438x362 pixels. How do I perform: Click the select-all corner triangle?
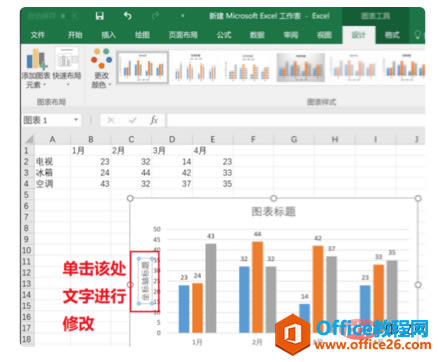pos(29,139)
